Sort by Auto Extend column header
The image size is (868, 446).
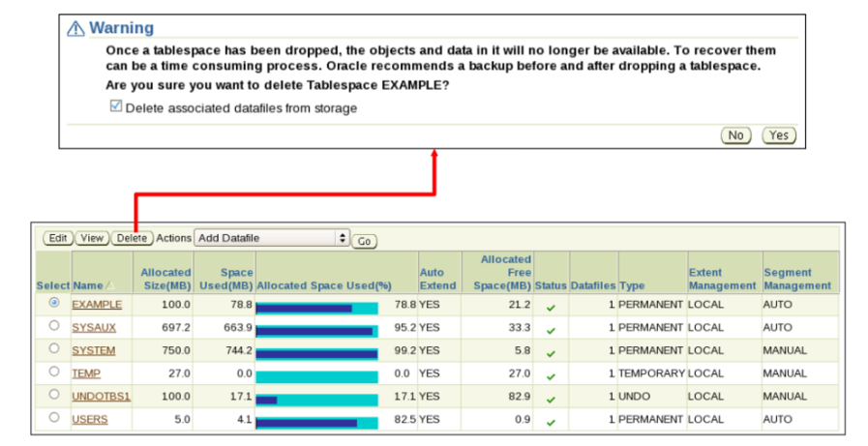[x=437, y=279]
